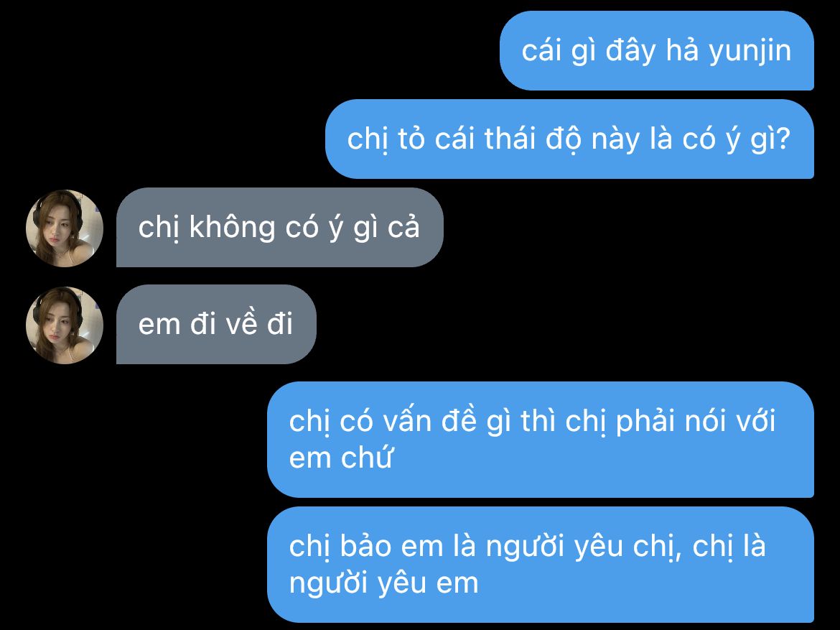
Task: Click the words "phải nói với" in the blue bubble
Action: coord(696,422)
